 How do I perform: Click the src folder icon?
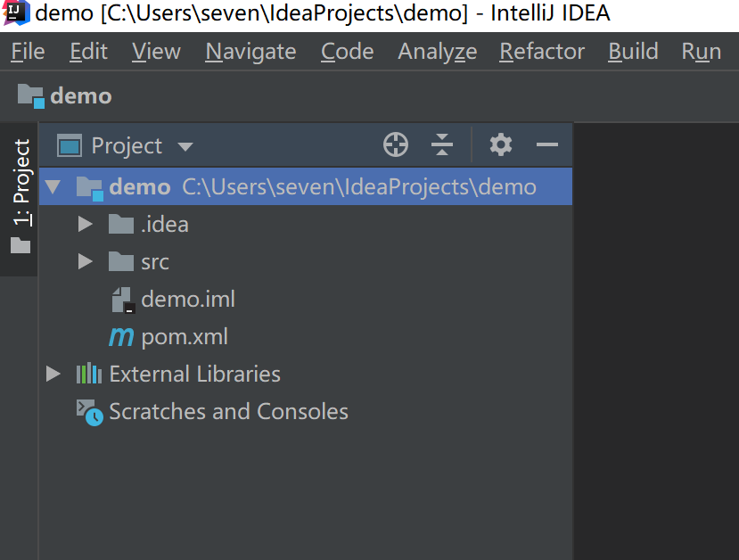(119, 261)
